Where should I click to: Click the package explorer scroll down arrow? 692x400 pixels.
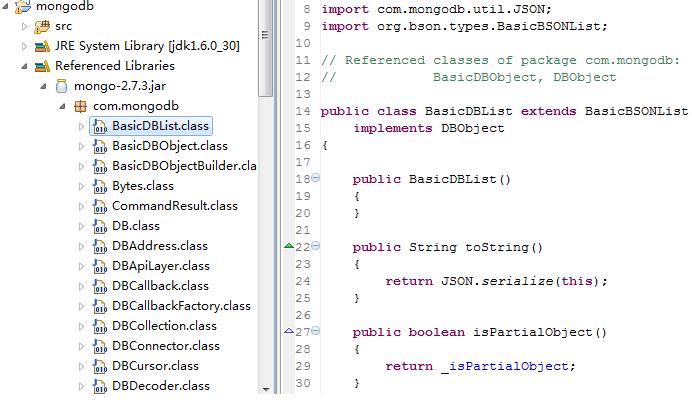click(266, 389)
